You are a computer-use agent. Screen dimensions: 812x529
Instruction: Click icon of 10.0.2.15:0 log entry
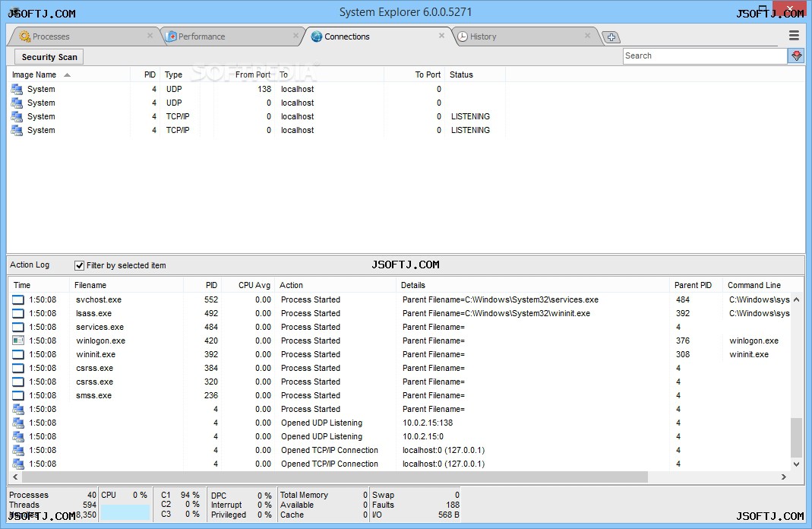click(18, 436)
